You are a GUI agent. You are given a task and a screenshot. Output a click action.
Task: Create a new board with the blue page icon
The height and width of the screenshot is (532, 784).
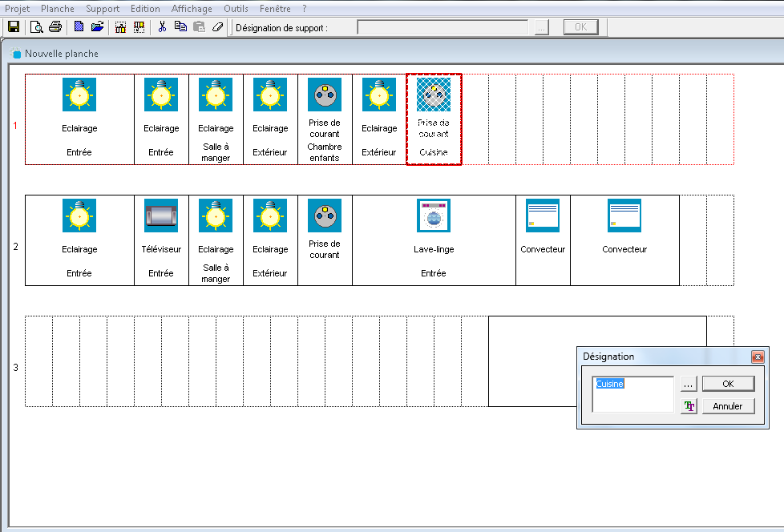tap(79, 27)
